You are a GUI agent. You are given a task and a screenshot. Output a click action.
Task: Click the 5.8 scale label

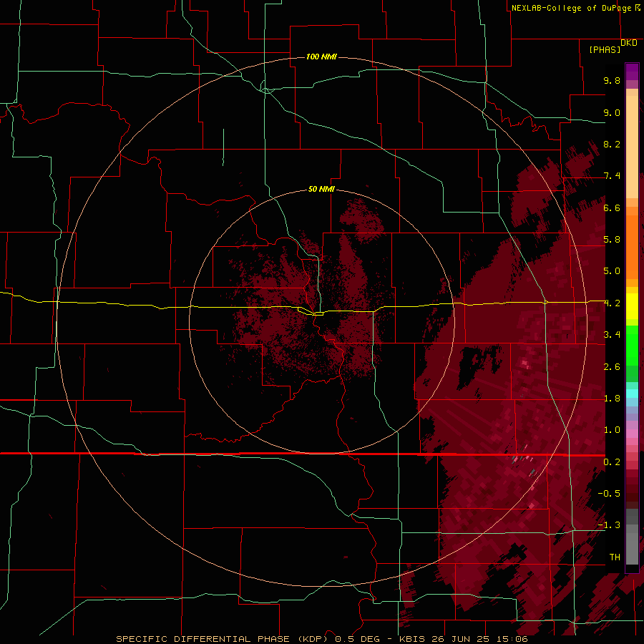tap(612, 240)
